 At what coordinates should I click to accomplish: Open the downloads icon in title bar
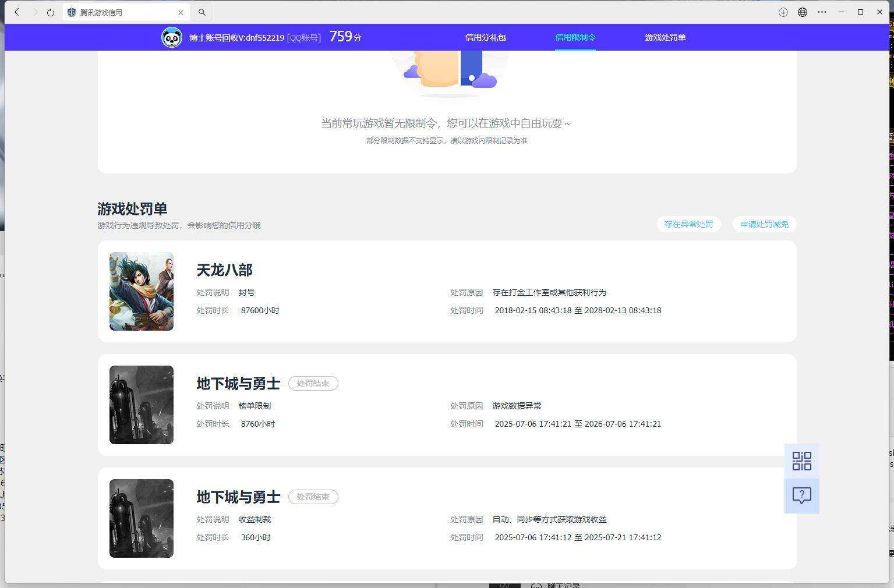(x=783, y=12)
